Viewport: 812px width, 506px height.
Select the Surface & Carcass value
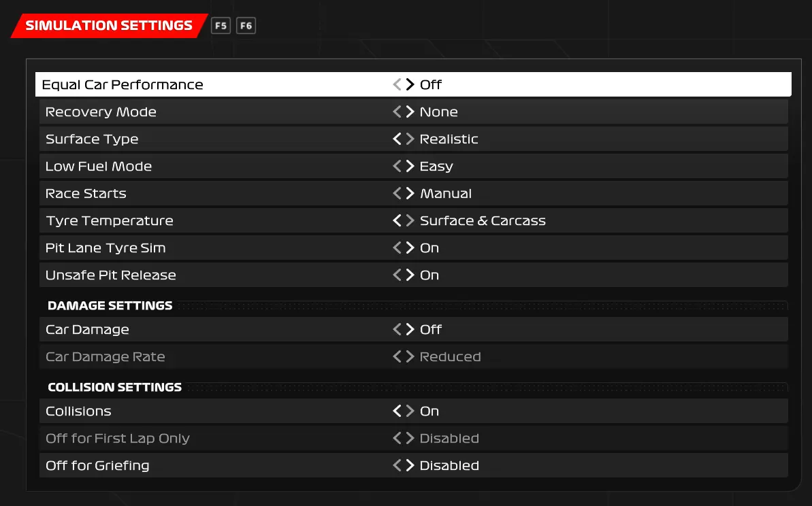coord(483,220)
